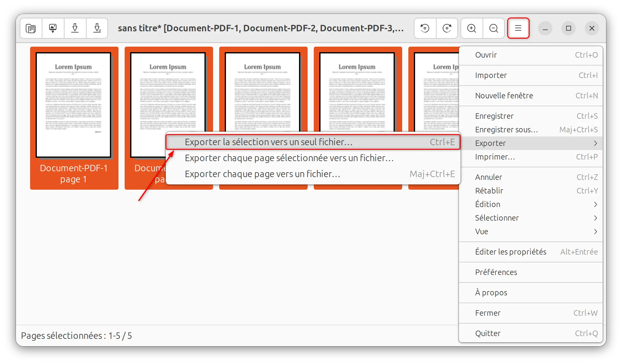The height and width of the screenshot is (364, 622).
Task: Rotate pages left with the counterclockwise icon
Action: pos(425,28)
